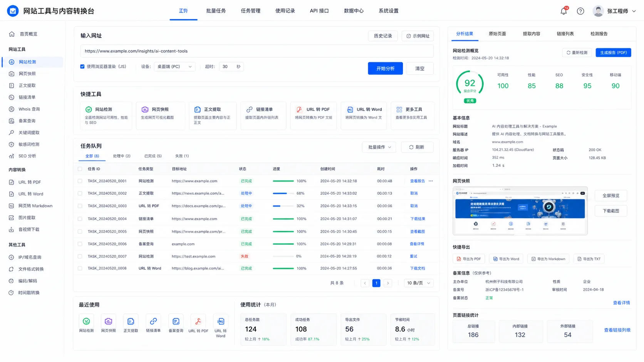Screen dimensions: 644x362
Task: Open the 设备 桌面端 (PC) dropdown
Action: pos(174,67)
